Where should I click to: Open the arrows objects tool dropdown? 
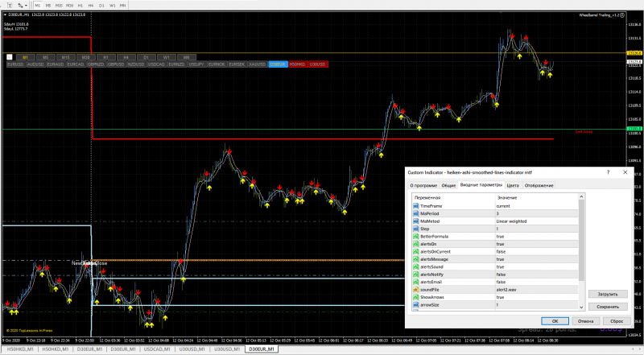coord(27,6)
